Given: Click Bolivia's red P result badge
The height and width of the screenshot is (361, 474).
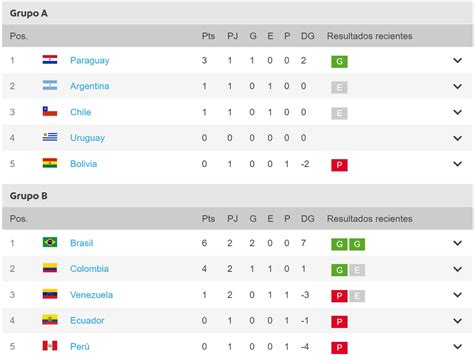Looking at the screenshot, I should (x=339, y=165).
